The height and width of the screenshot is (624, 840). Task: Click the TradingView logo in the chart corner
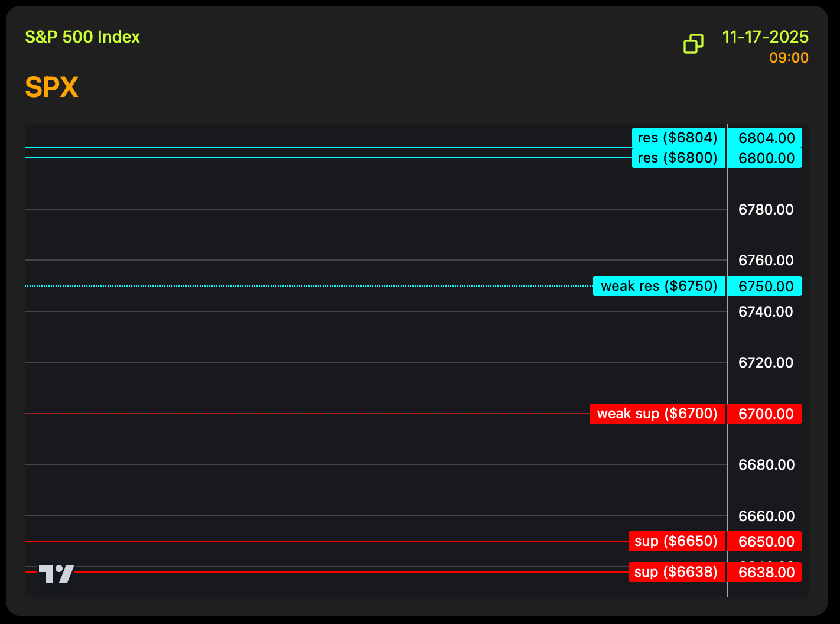coord(57,573)
